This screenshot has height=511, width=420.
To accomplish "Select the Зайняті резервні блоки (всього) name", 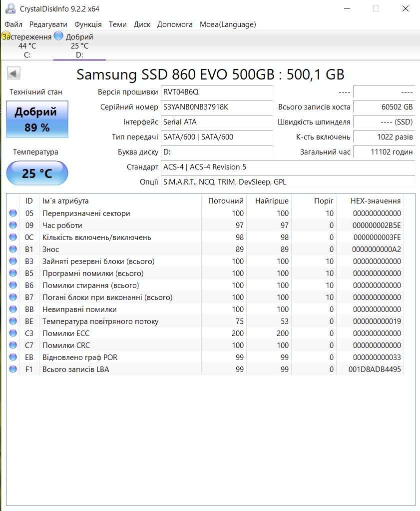I will pyautogui.click(x=98, y=261).
